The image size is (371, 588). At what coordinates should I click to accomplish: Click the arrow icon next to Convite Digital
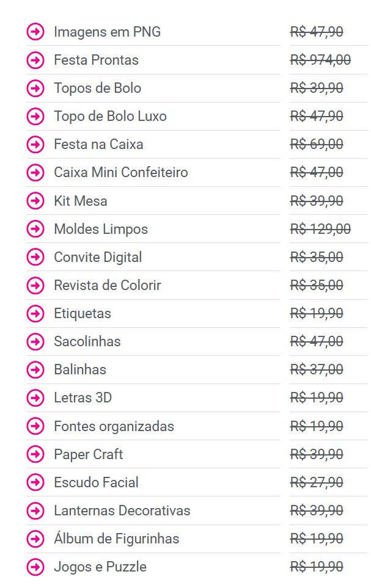35,257
